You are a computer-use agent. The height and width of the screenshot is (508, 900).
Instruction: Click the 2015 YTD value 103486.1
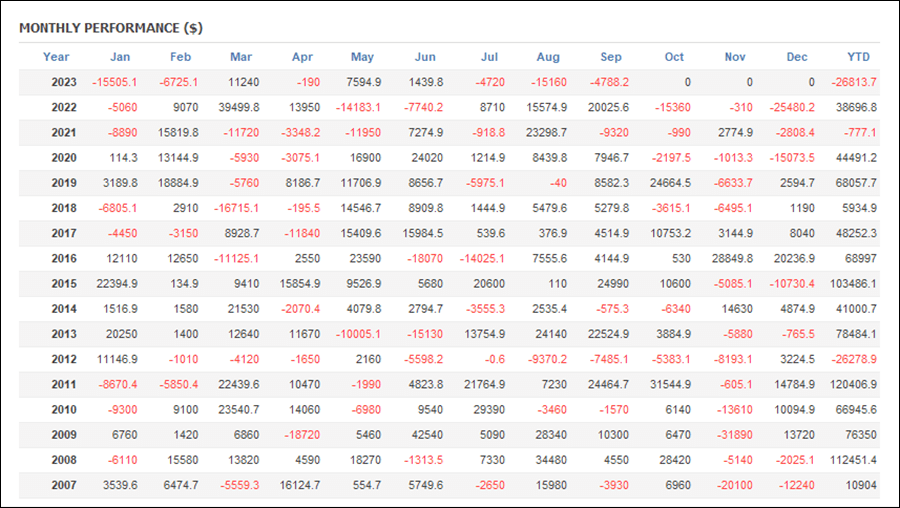[x=853, y=284]
